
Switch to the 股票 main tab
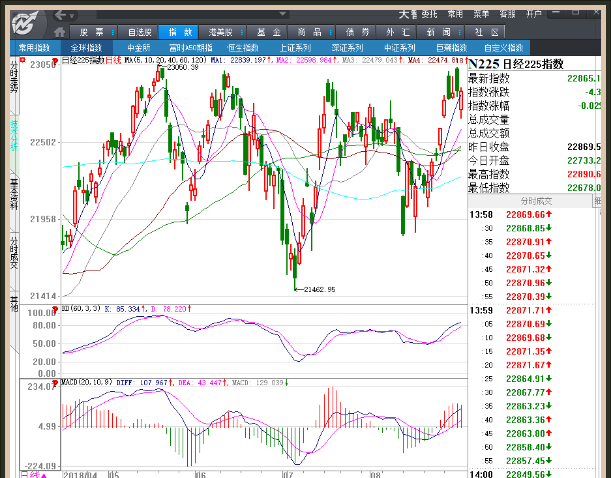coord(92,32)
